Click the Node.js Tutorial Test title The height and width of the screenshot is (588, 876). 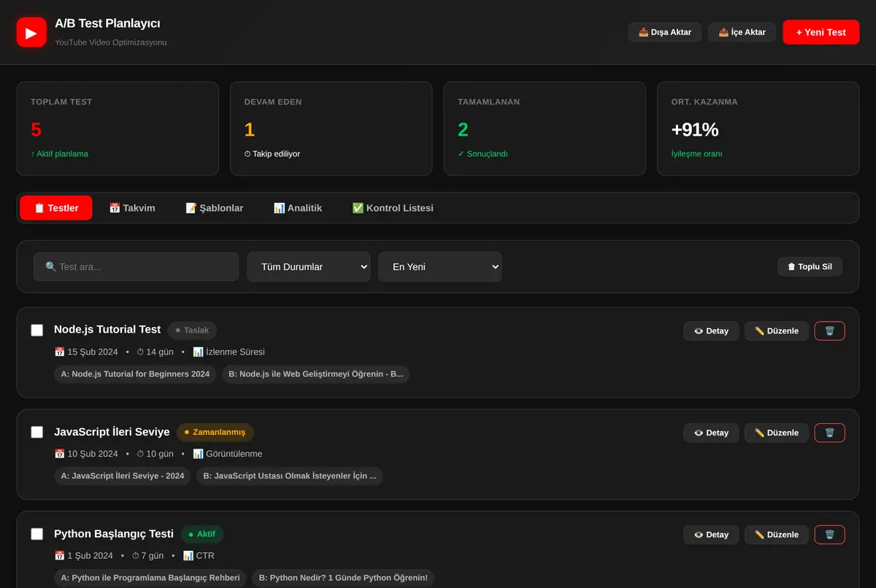(107, 330)
